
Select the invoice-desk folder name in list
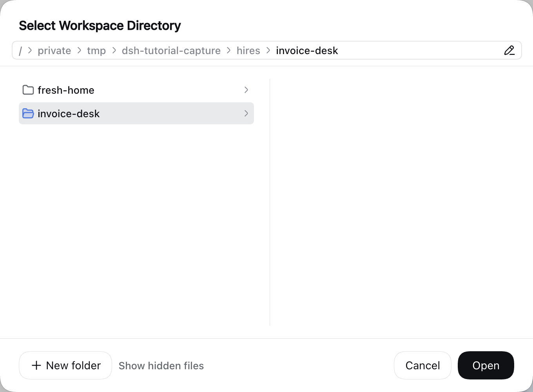click(69, 114)
